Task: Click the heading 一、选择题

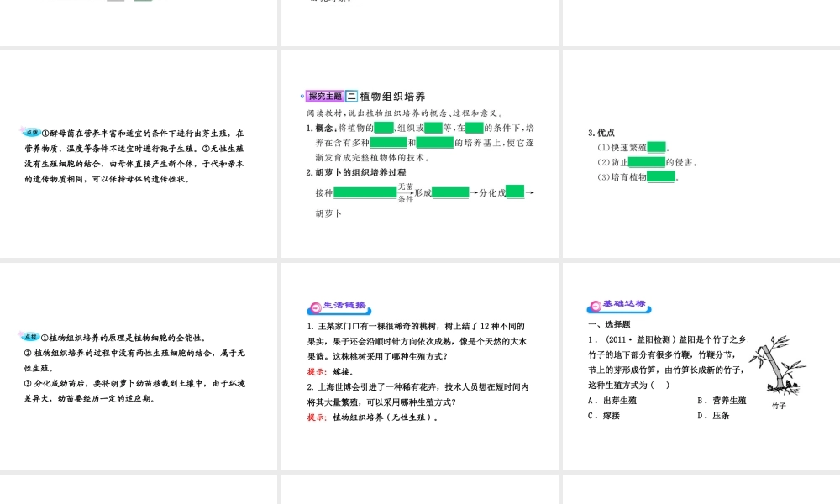Action: (x=609, y=324)
